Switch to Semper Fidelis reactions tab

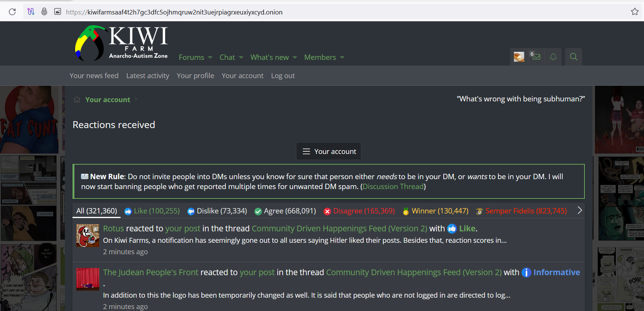[x=521, y=211]
